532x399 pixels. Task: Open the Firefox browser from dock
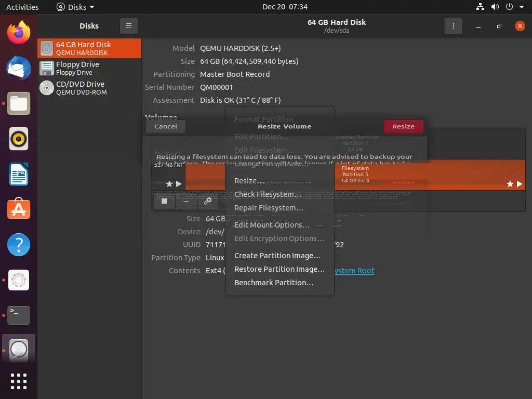tap(19, 33)
